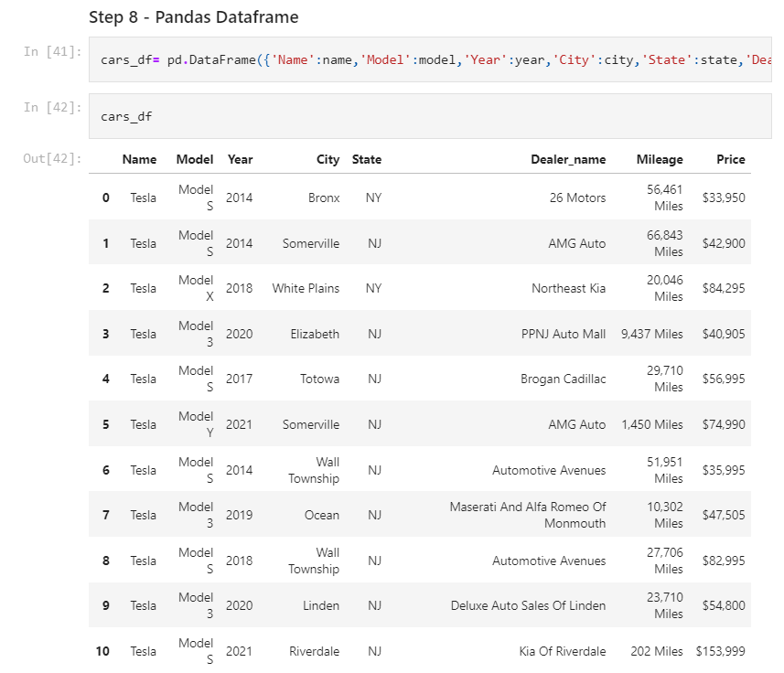Click the 202 Miles mileage cell

pos(657,652)
